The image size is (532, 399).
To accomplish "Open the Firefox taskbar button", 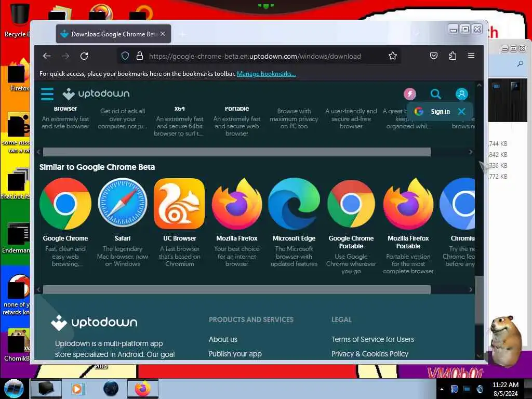I will pos(143,389).
